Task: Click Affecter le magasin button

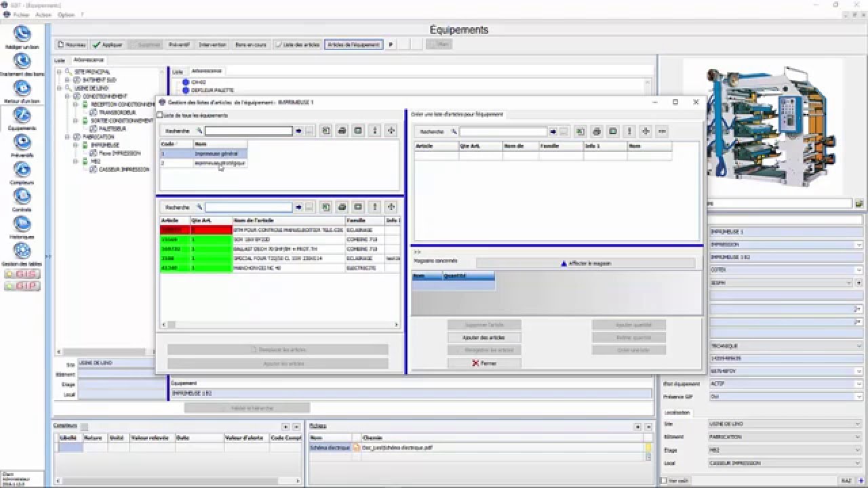Action: pyautogui.click(x=586, y=263)
